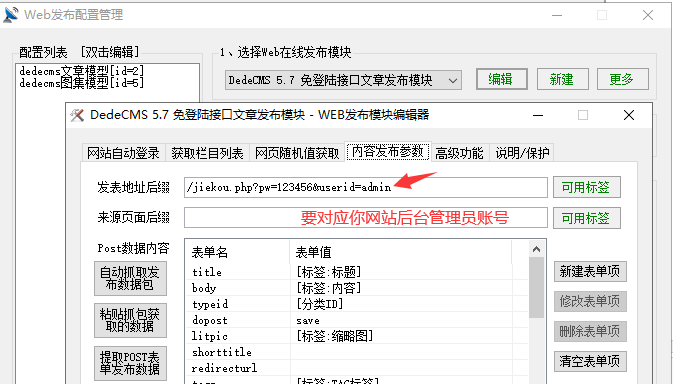The height and width of the screenshot is (384, 673).
Task: Click the 编辑 button
Action: click(502, 79)
